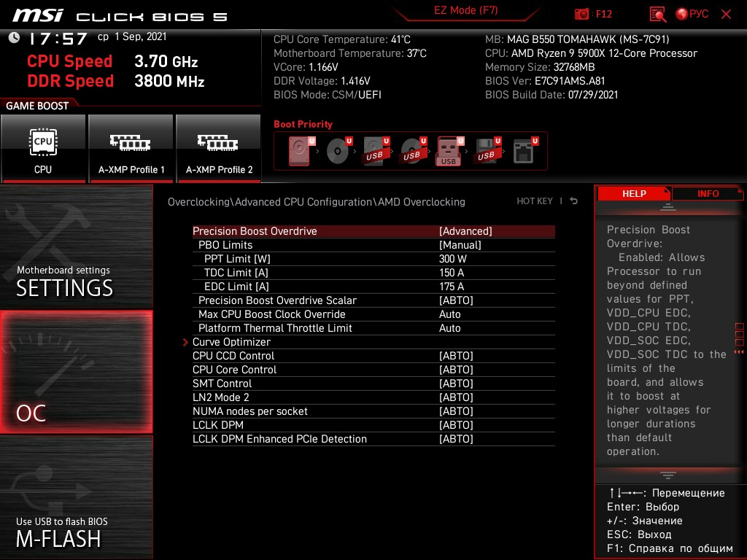Click the CPU Speed 3.70 GHz reading
This screenshot has width=747, height=560.
pyautogui.click(x=112, y=61)
